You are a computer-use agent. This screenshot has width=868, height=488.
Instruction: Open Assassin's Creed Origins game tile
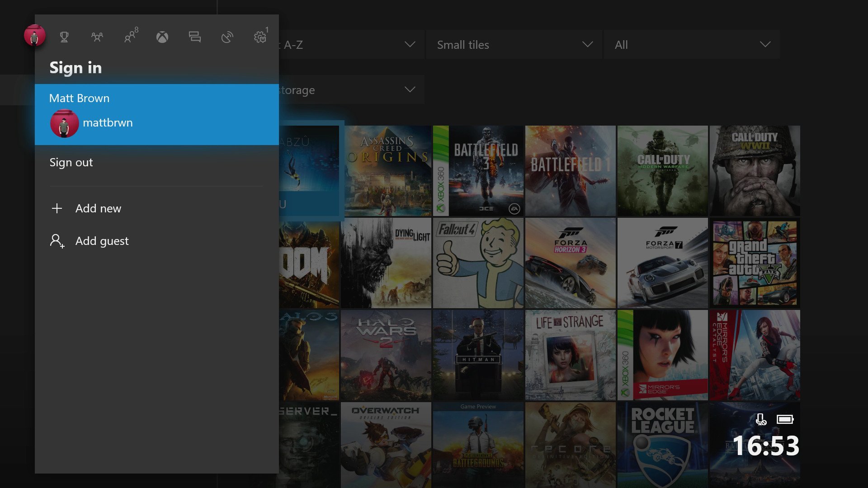click(387, 170)
